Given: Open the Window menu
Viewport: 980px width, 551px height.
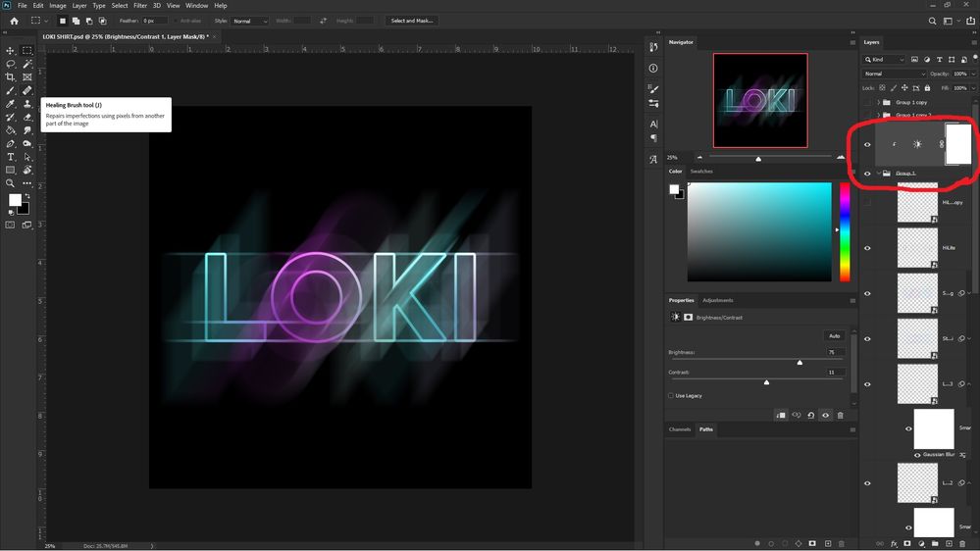Looking at the screenshot, I should (x=196, y=6).
